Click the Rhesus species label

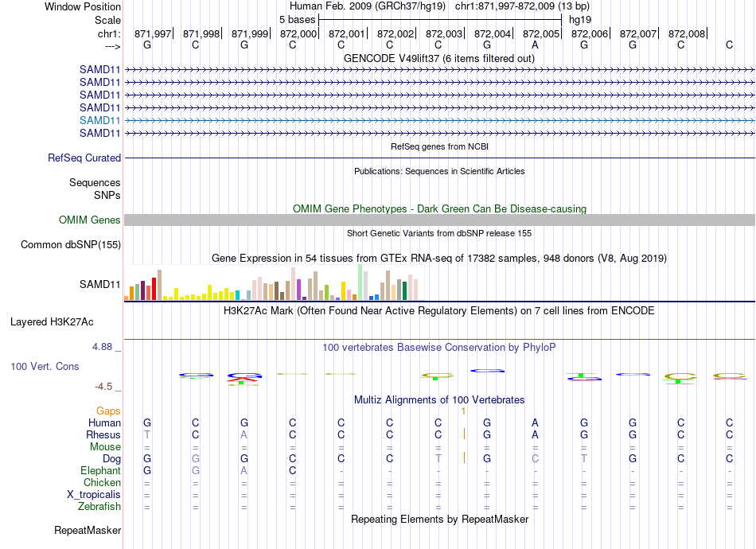pos(103,434)
